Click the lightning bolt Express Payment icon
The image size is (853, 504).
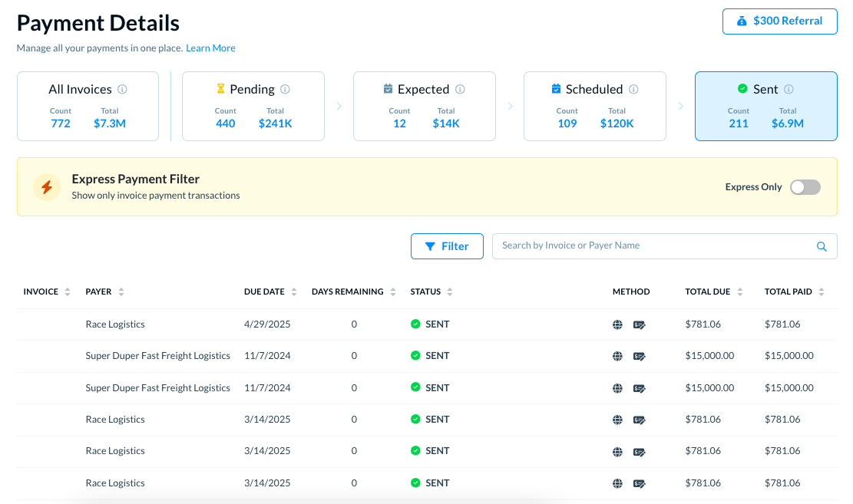coord(47,187)
